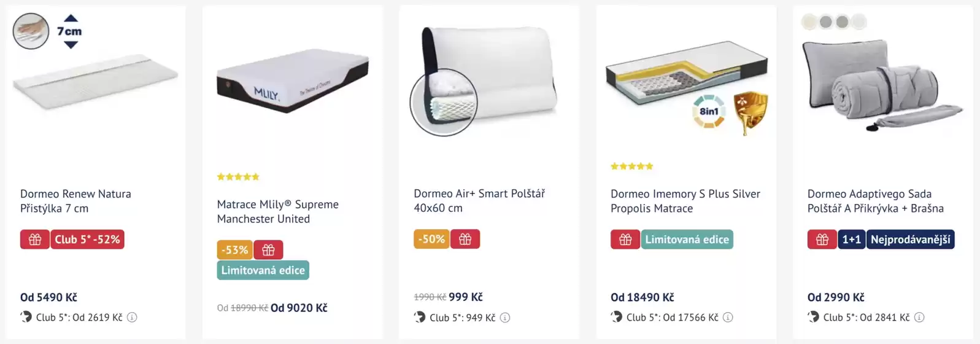The image size is (980, 344).
Task: Click the gift icon on Dormeo Renew Natura
Action: point(35,240)
